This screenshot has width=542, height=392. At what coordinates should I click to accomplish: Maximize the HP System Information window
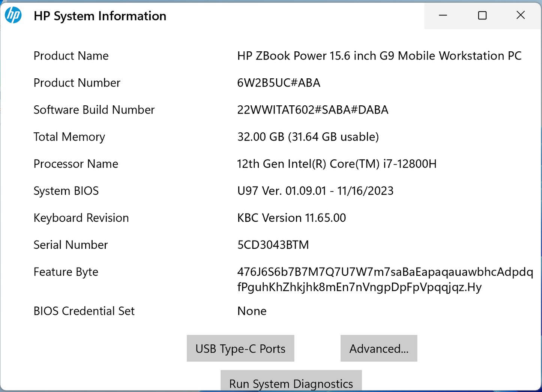click(482, 15)
